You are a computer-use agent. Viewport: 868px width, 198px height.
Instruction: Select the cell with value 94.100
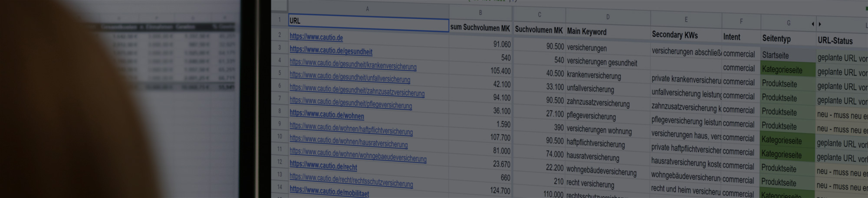click(x=480, y=97)
